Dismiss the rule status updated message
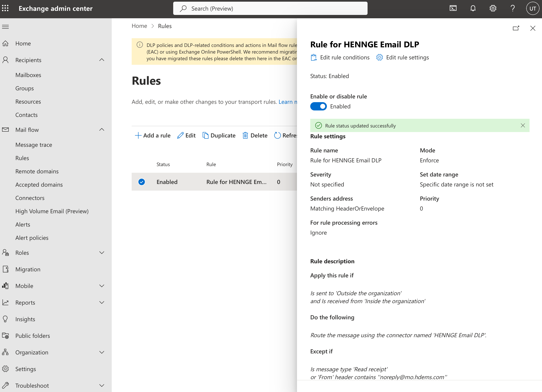 (x=523, y=125)
